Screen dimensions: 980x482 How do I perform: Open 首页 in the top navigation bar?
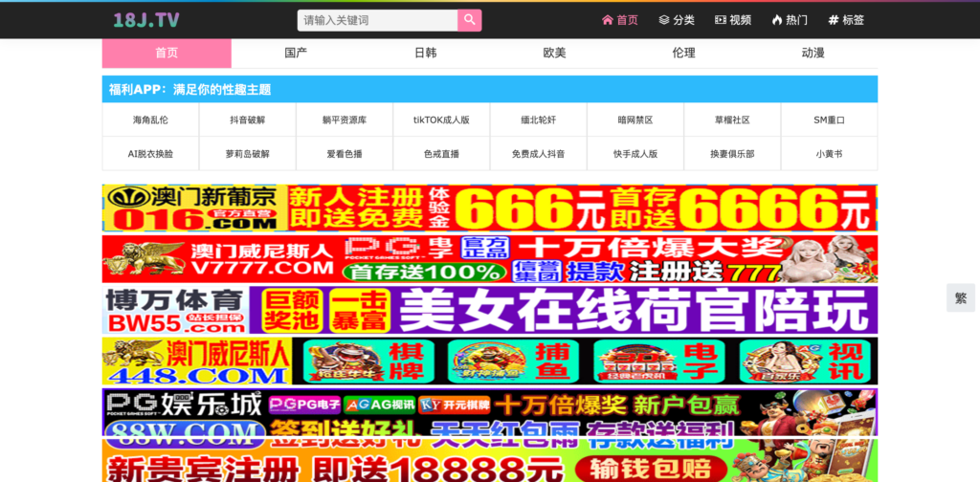point(620,20)
